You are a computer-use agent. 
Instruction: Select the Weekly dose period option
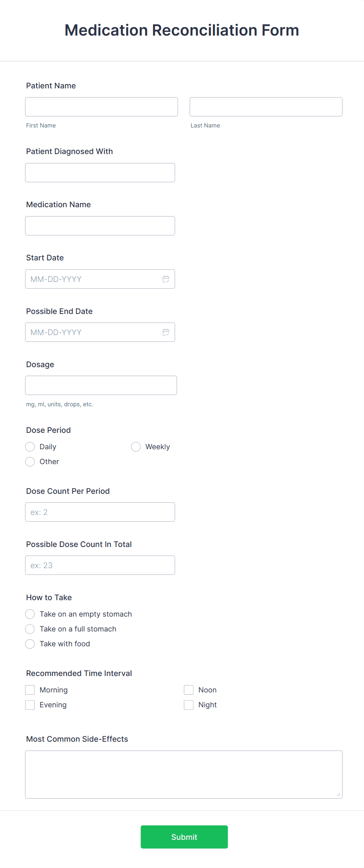point(136,447)
